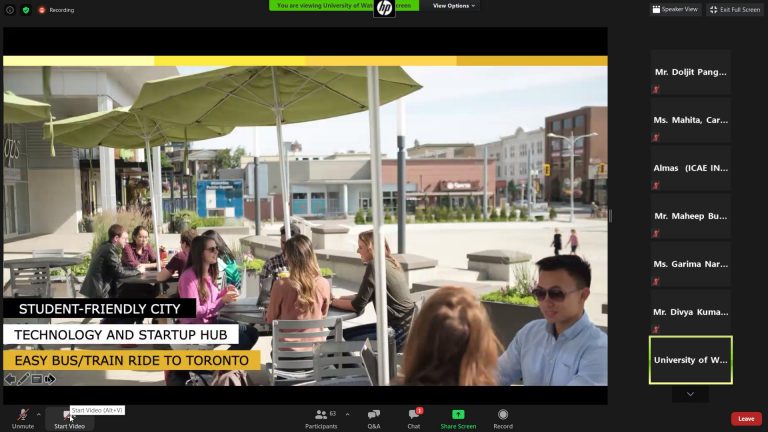Select Mr. Divya Kuma... participant tile
The height and width of the screenshot is (432, 768).
pos(691,312)
